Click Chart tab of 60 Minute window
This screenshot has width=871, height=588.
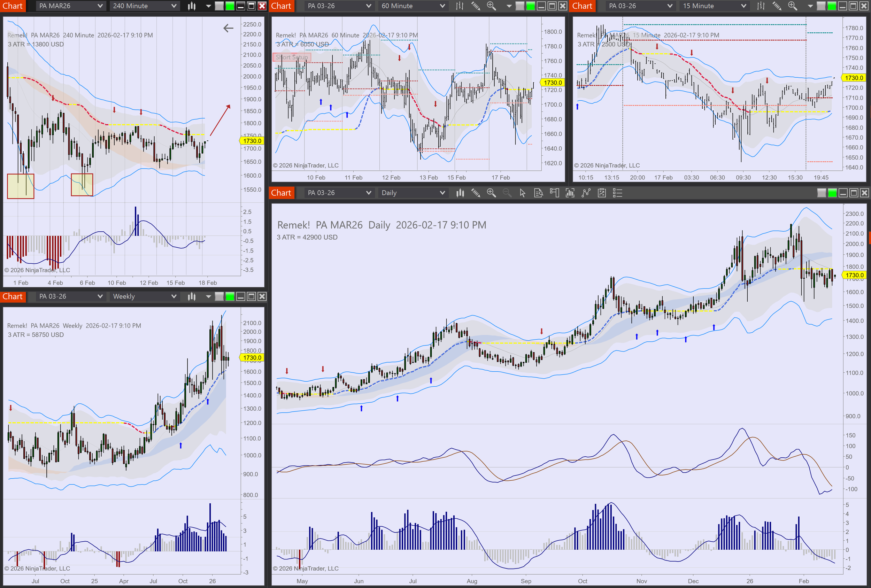pyautogui.click(x=281, y=6)
